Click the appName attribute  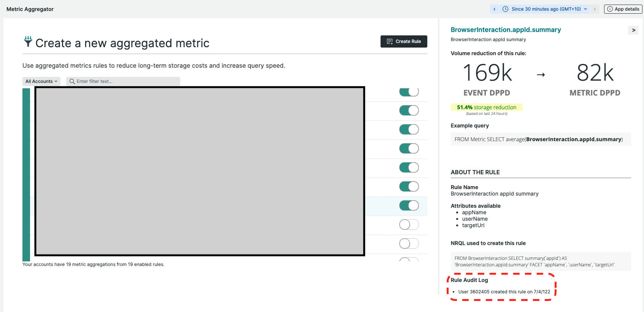(x=474, y=212)
